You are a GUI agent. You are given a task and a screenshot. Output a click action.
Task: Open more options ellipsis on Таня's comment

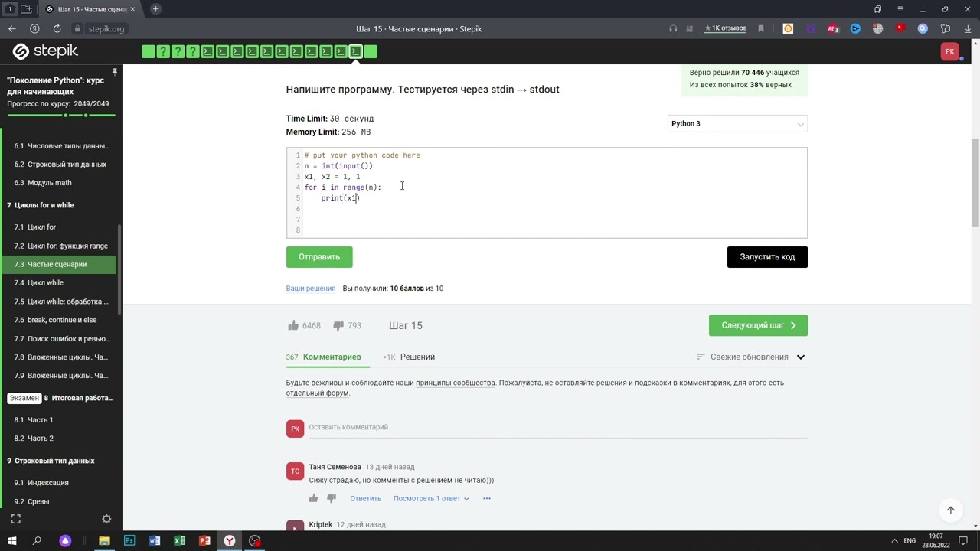tap(487, 498)
